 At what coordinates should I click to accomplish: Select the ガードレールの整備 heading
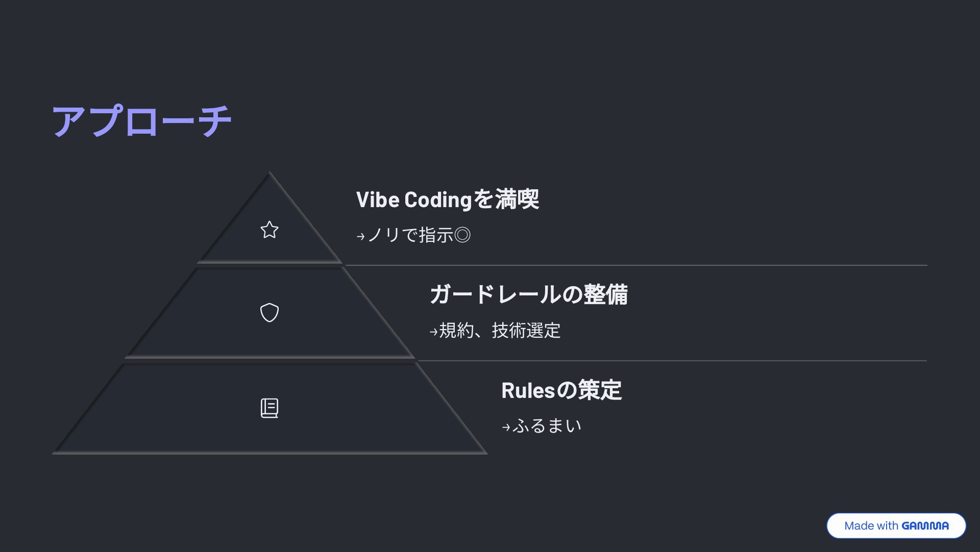529,294
